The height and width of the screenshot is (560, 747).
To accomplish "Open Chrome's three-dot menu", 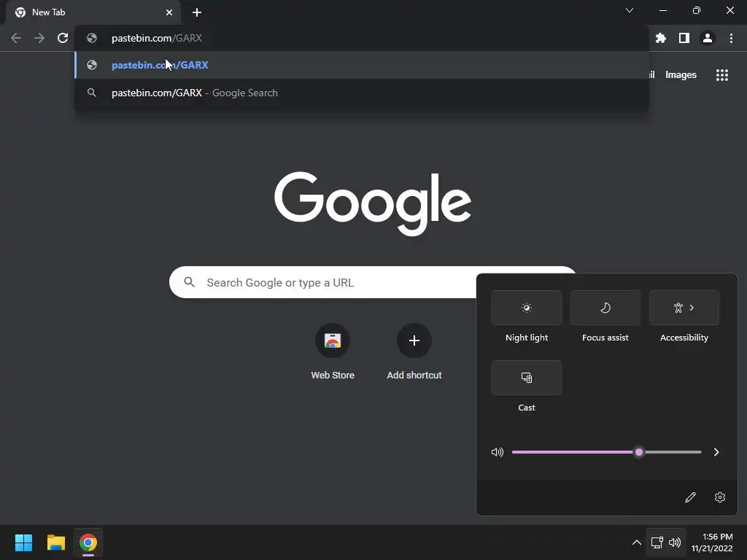I will [731, 38].
